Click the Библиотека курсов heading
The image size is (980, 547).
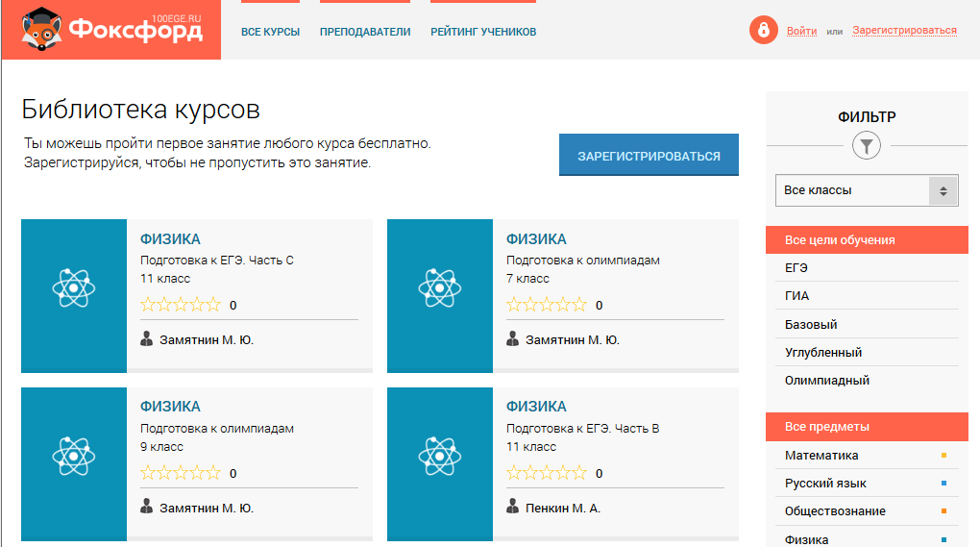click(140, 110)
